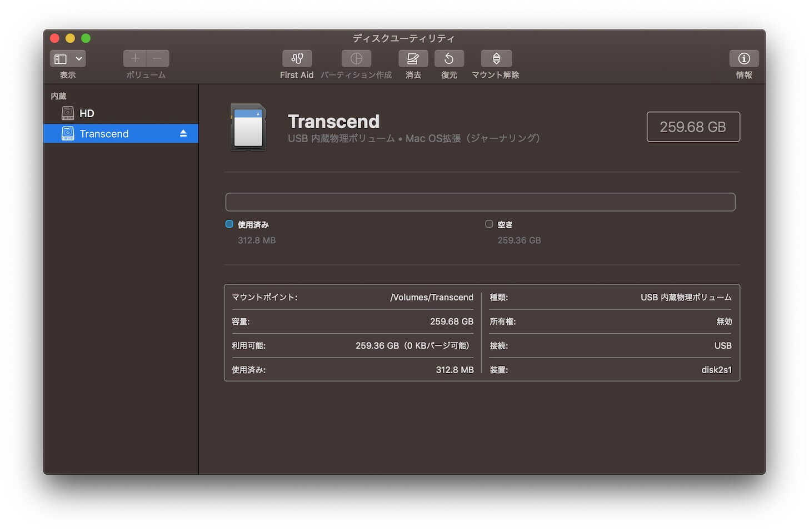Click the HD drive icon
This screenshot has width=809, height=532.
(x=68, y=113)
